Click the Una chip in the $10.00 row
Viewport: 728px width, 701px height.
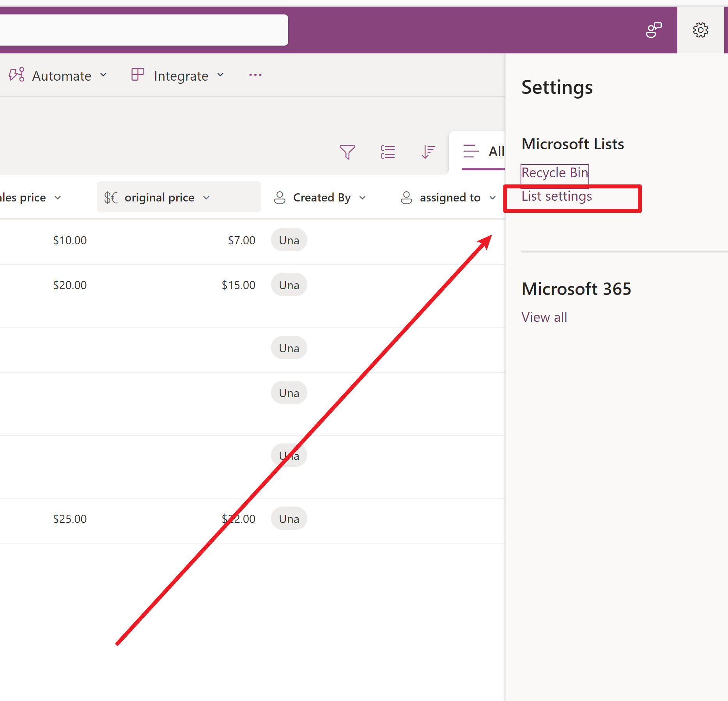(289, 240)
